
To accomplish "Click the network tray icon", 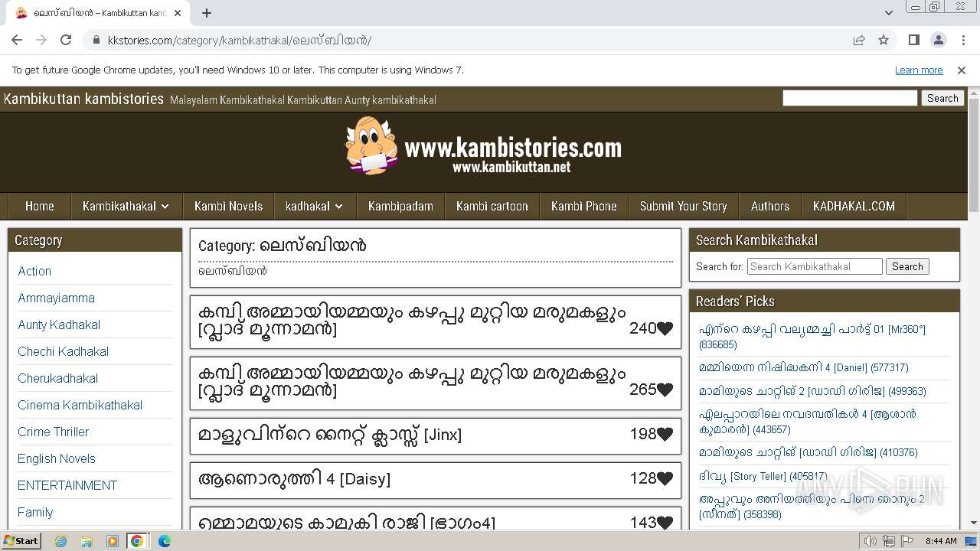I will click(889, 541).
